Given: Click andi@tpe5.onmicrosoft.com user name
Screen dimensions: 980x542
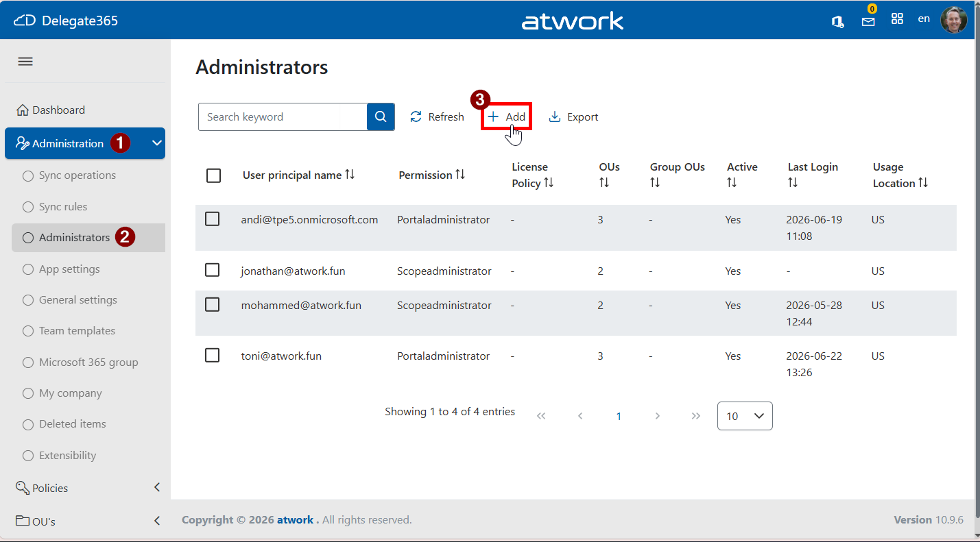Looking at the screenshot, I should (309, 219).
